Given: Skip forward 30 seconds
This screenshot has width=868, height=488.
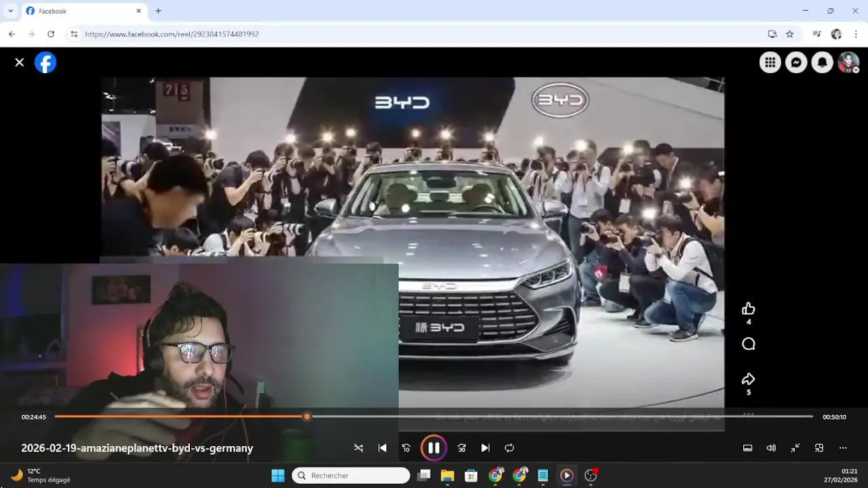Looking at the screenshot, I should coord(462,448).
